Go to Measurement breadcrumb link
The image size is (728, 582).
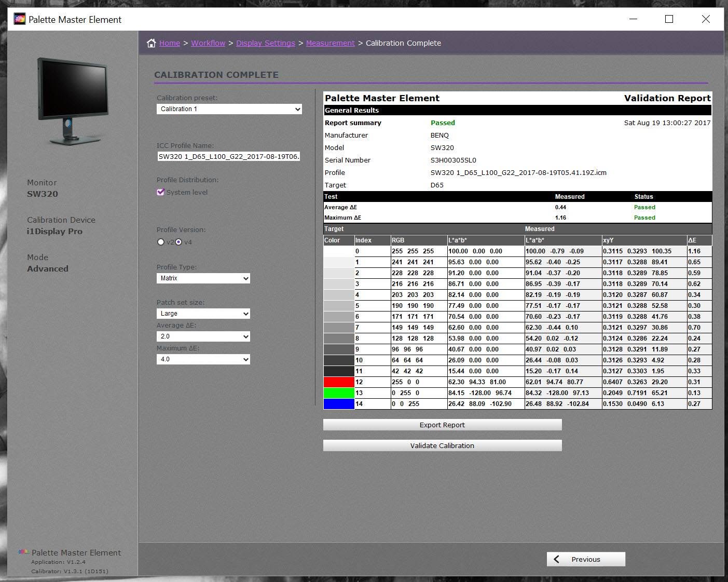point(331,43)
